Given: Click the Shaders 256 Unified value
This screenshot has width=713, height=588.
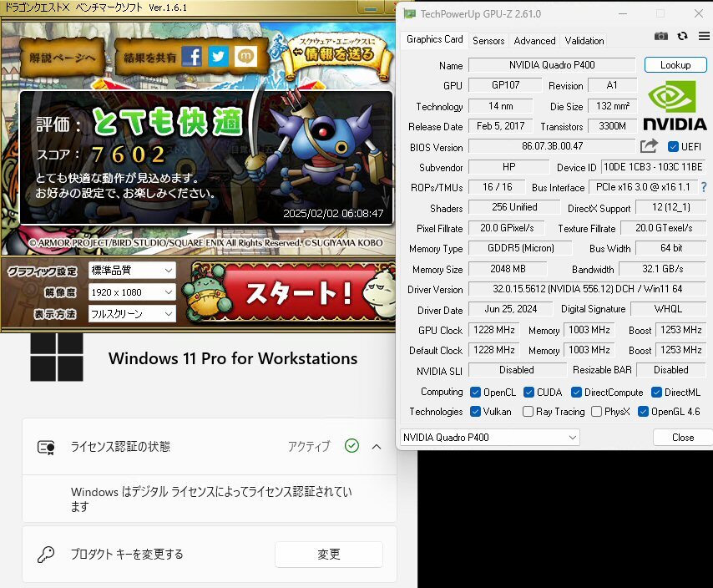Looking at the screenshot, I should pyautogui.click(x=514, y=207).
